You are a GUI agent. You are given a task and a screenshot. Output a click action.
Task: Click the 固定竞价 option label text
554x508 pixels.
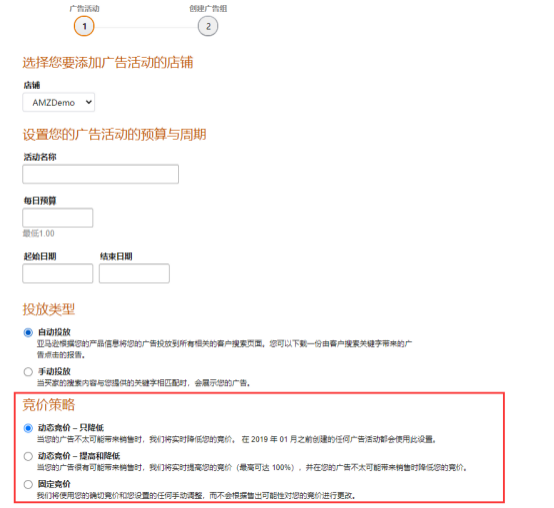click(54, 484)
